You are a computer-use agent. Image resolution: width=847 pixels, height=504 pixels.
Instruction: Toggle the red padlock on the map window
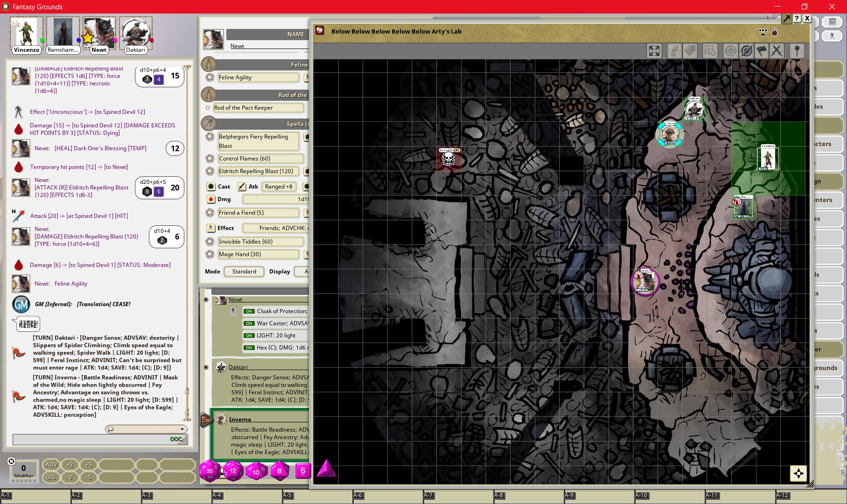click(774, 32)
